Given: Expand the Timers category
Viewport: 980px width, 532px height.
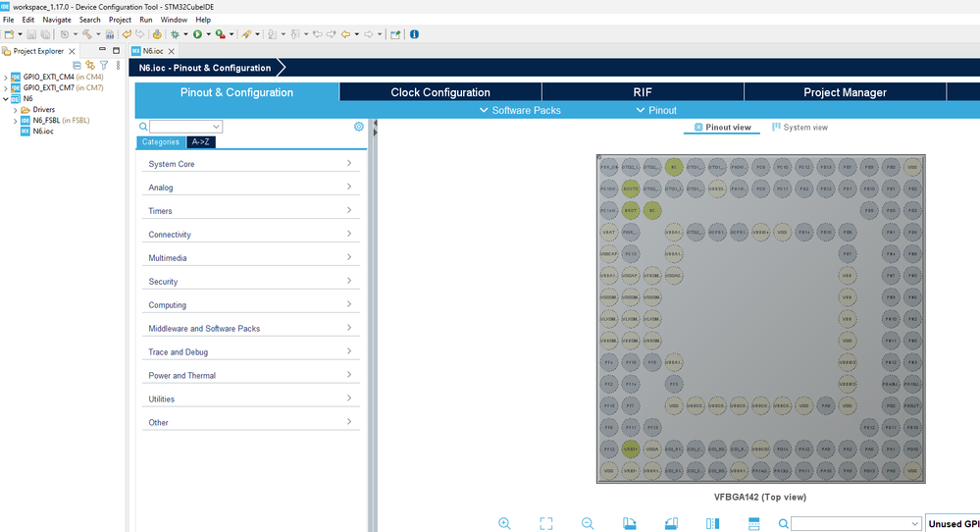Looking at the screenshot, I should click(x=250, y=211).
